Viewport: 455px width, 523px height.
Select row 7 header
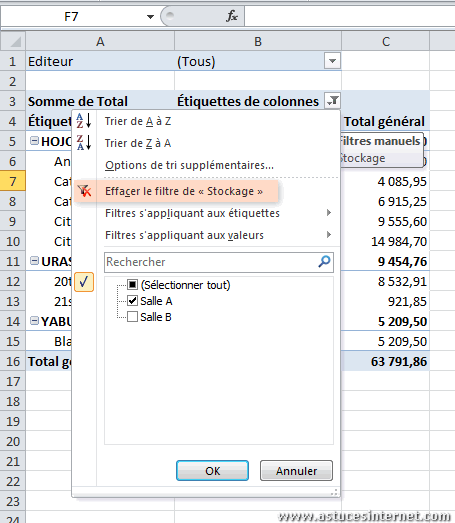13,181
